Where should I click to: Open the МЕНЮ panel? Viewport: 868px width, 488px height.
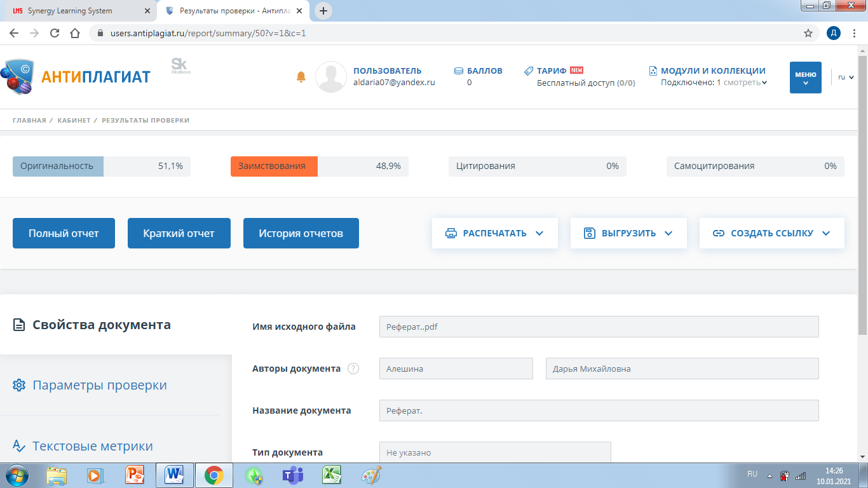pos(805,77)
